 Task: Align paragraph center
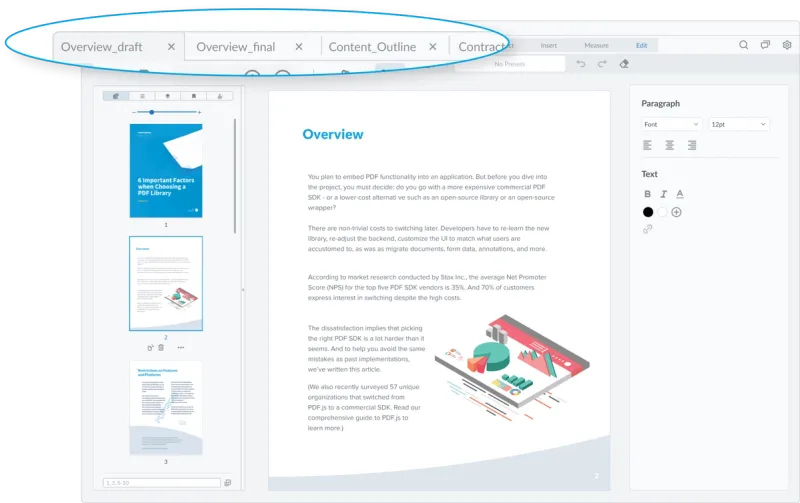point(670,145)
